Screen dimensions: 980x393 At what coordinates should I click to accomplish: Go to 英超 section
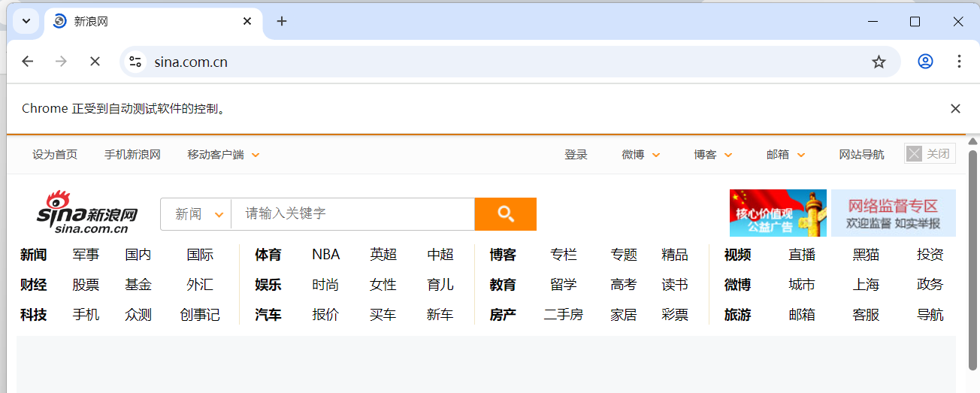383,255
